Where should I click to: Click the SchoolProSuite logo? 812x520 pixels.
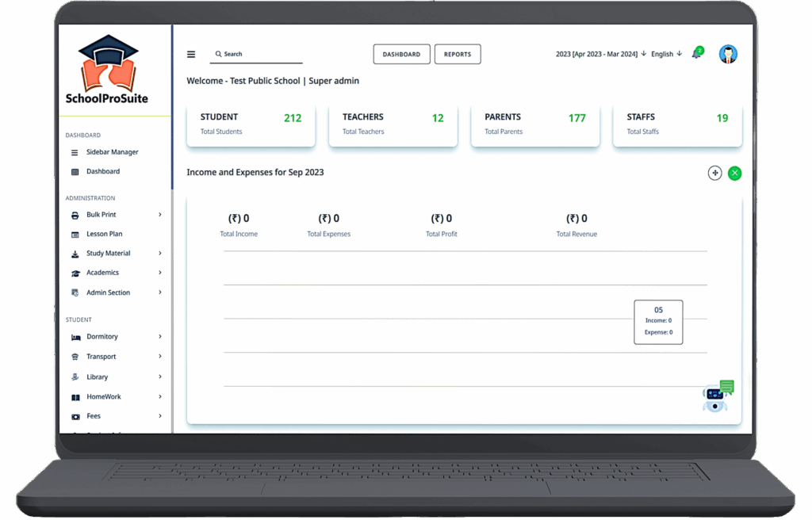click(107, 70)
